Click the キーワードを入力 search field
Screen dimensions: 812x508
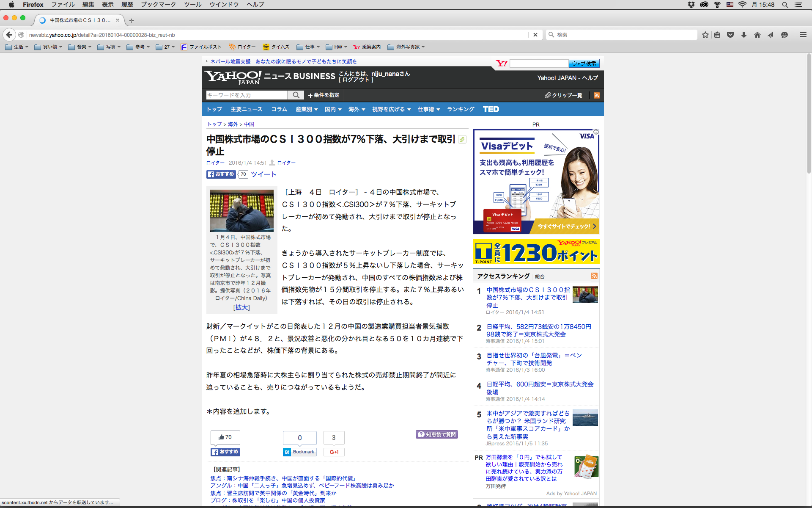click(x=247, y=95)
